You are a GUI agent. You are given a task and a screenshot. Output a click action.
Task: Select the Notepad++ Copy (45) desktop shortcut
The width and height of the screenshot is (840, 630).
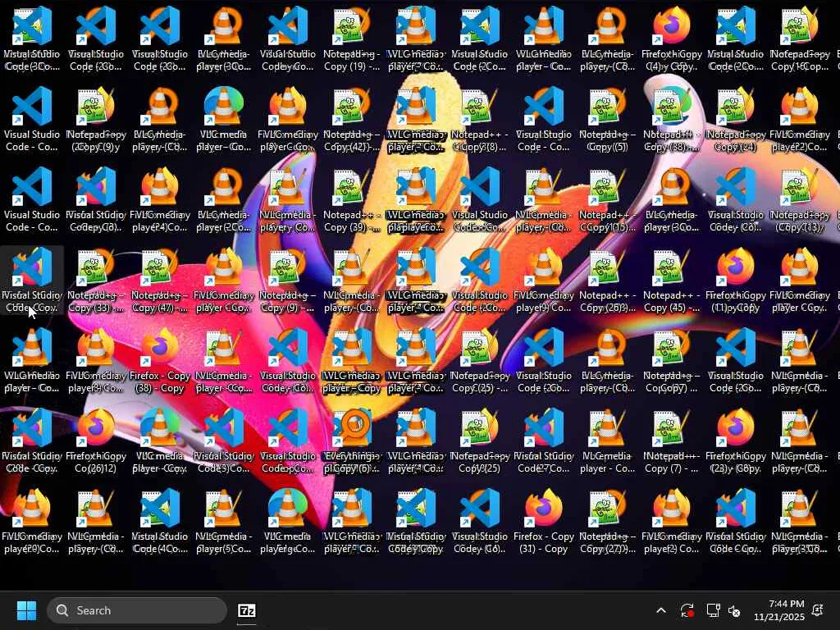coord(671,280)
